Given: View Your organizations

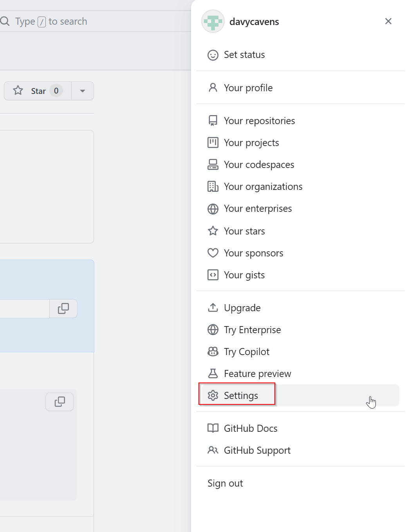Looking at the screenshot, I should point(300,186).
